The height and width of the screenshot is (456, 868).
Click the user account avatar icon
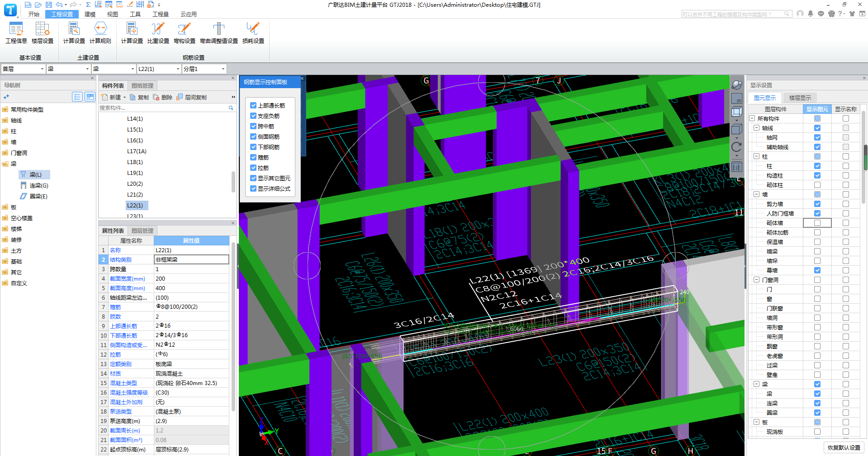pyautogui.click(x=800, y=14)
